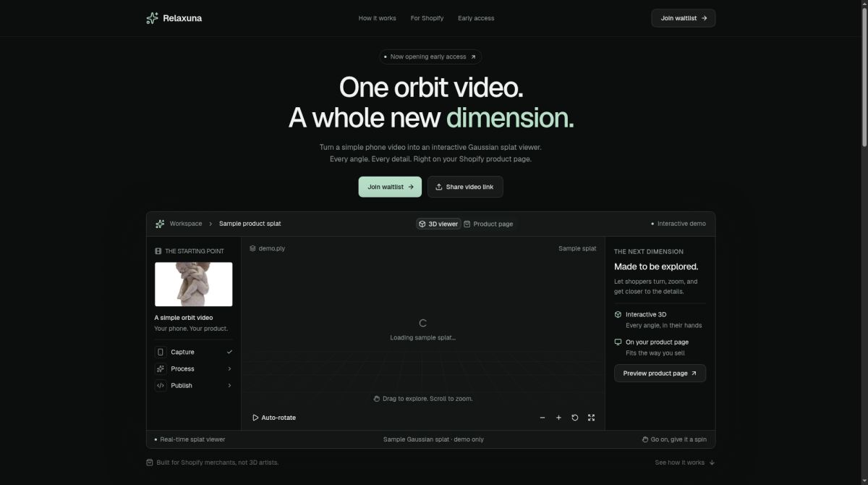Click Now opening early access badge
Viewport: 868px width, 485px height.
pyautogui.click(x=430, y=56)
